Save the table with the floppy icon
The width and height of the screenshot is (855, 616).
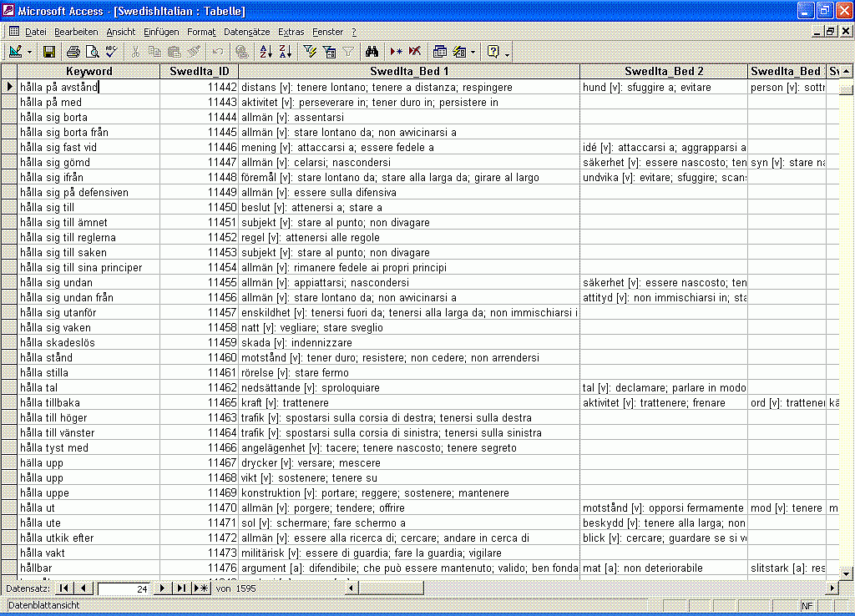coord(49,52)
